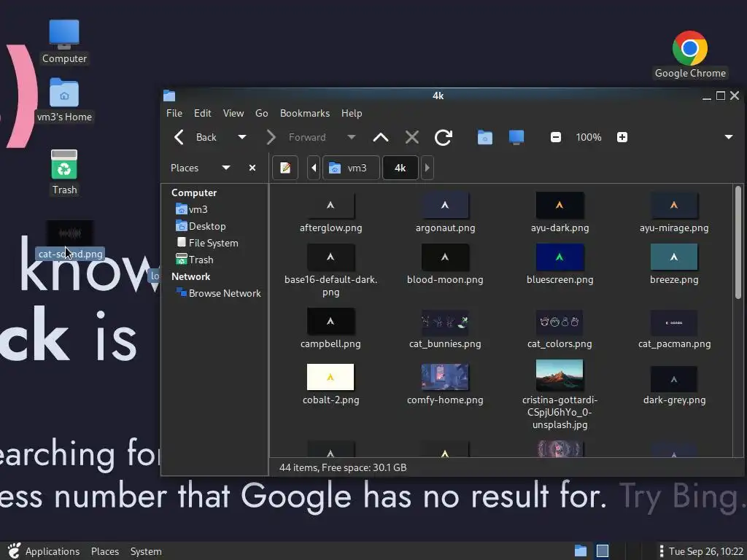
Task: Zoom out with the minus button
Action: click(555, 137)
